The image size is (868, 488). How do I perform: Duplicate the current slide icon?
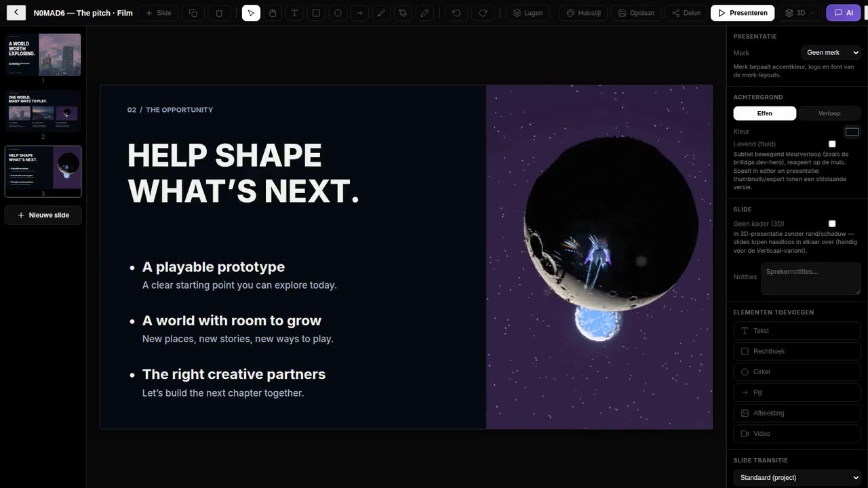pos(194,13)
